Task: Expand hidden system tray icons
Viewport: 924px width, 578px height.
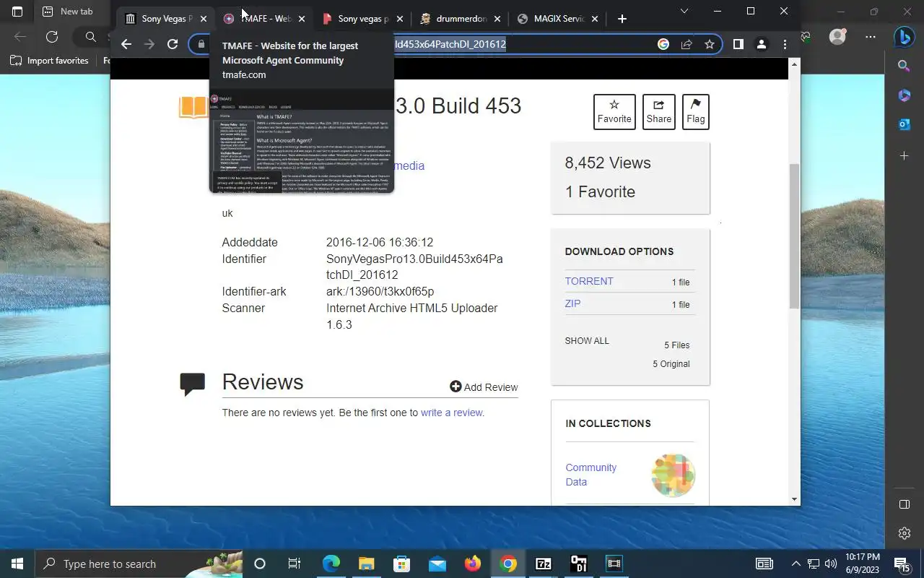Action: pos(796,564)
